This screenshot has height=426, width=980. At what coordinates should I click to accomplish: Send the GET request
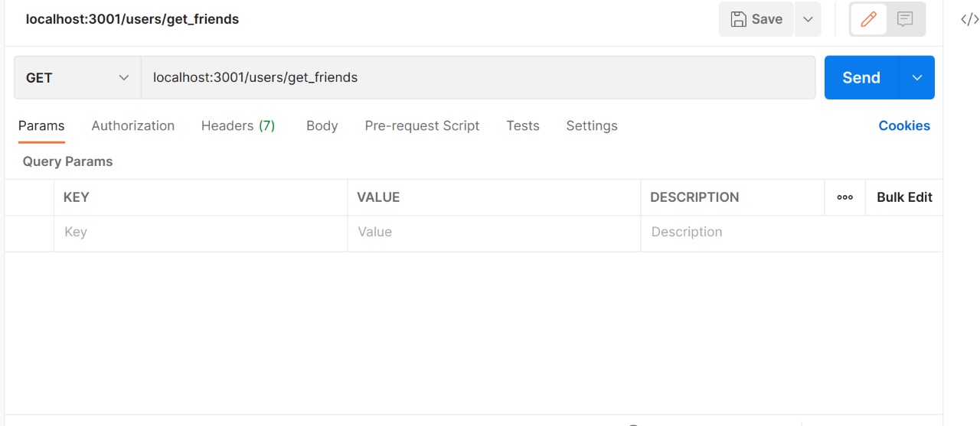tap(861, 77)
